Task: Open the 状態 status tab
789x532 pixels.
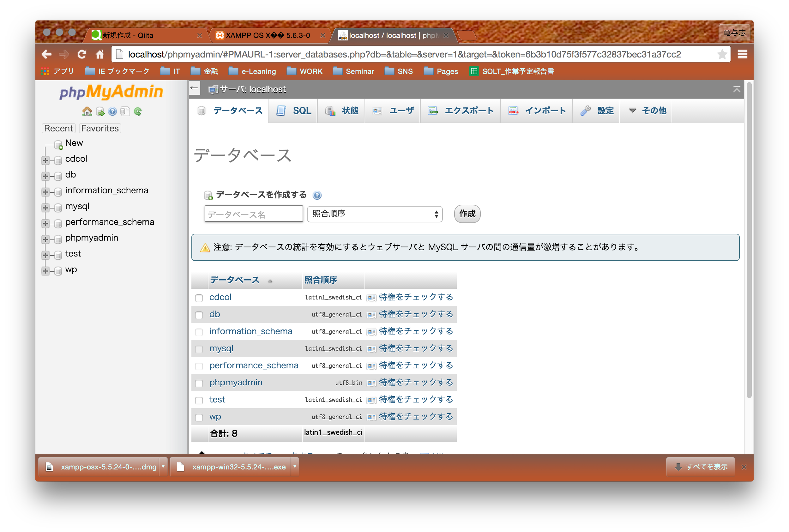Action: [341, 111]
